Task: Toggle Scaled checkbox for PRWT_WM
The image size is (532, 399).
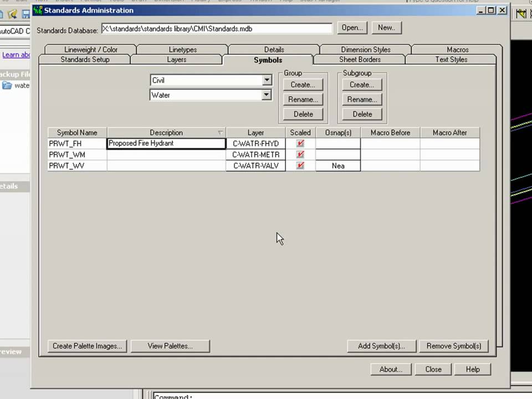Action: pyautogui.click(x=300, y=155)
